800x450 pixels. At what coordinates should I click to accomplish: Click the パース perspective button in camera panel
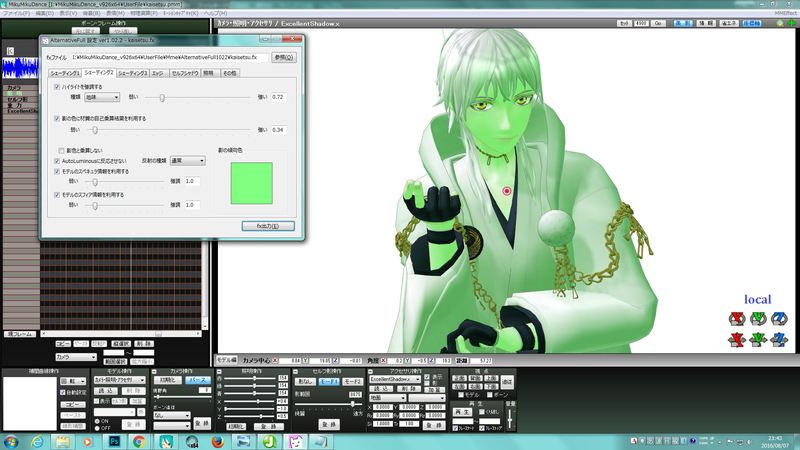(x=197, y=380)
